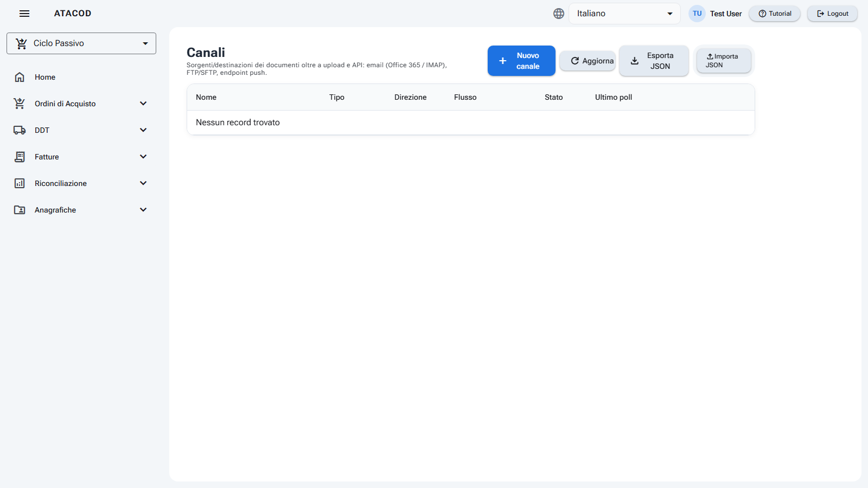868x488 pixels.
Task: Click the Riconciliazione chart icon
Action: point(20,183)
